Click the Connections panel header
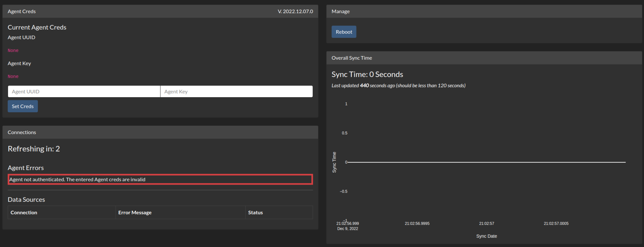Screen dimensions: 644x247 (22, 132)
